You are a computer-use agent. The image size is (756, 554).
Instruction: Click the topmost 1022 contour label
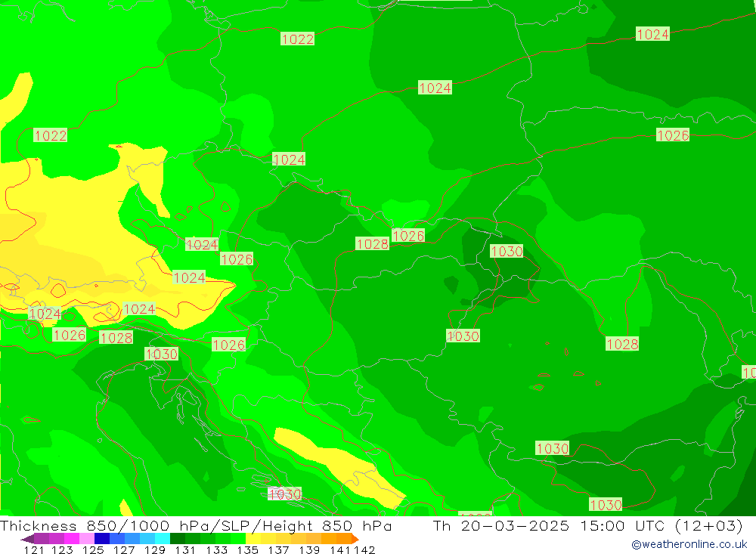coord(297,39)
